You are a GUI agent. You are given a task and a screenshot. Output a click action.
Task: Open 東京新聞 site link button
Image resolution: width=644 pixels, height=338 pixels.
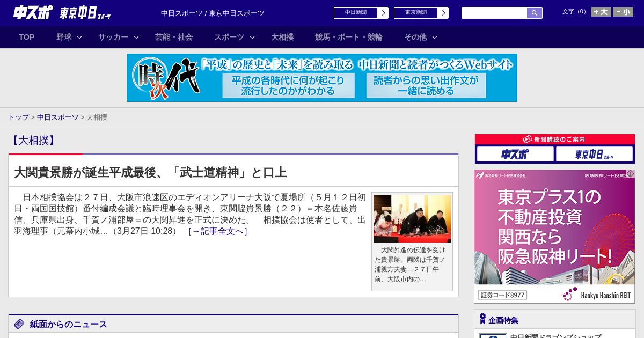[415, 13]
